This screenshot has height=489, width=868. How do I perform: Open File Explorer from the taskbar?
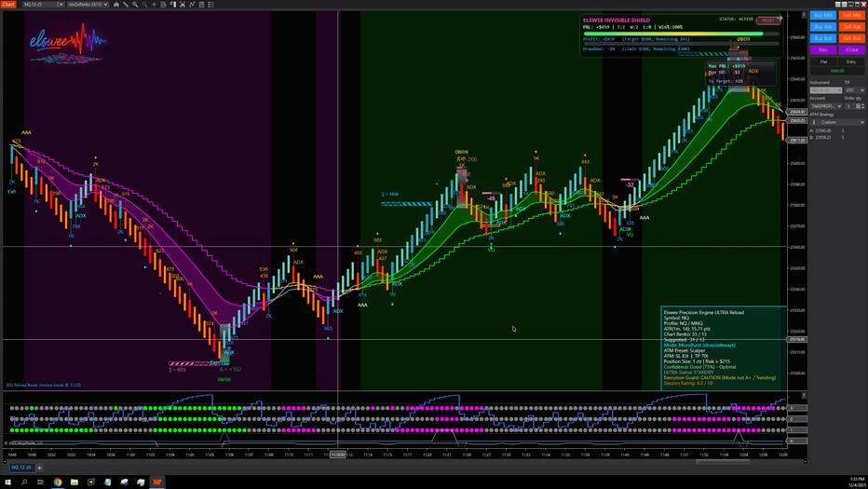tap(74, 482)
